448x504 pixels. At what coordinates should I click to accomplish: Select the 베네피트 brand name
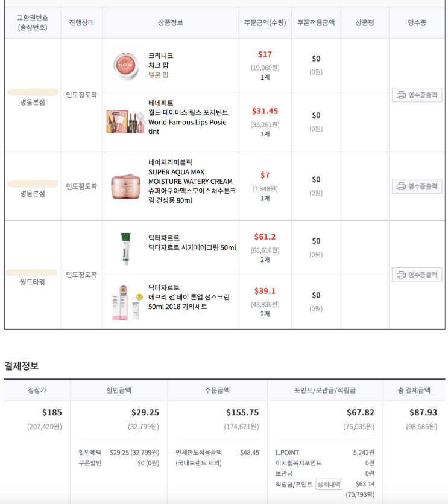160,103
